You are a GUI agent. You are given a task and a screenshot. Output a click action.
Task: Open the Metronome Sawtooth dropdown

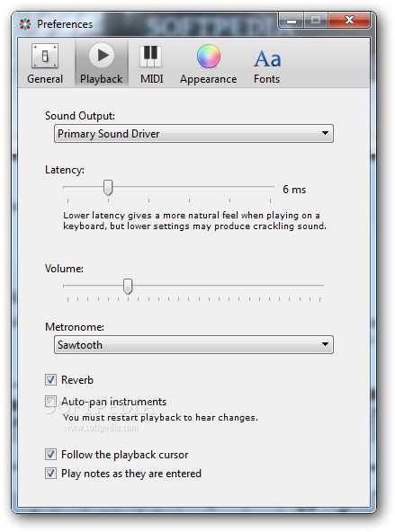(x=193, y=345)
